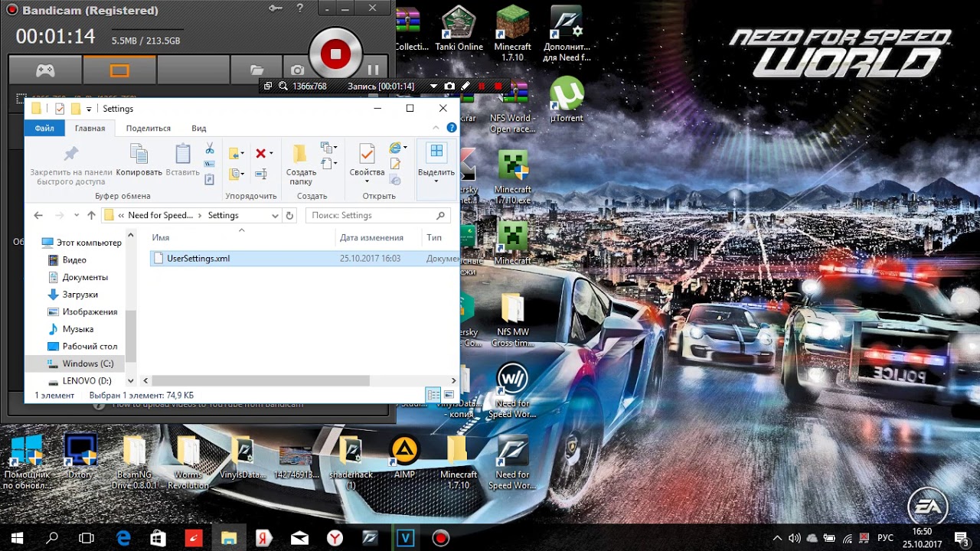
Task: Select the UserSettings.xml file
Action: pyautogui.click(x=198, y=259)
